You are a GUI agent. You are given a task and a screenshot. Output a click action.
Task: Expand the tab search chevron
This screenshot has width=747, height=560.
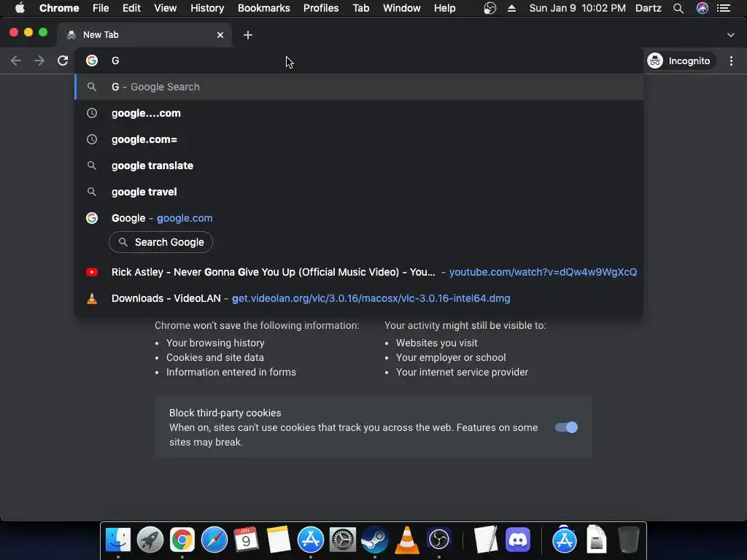pos(731,35)
